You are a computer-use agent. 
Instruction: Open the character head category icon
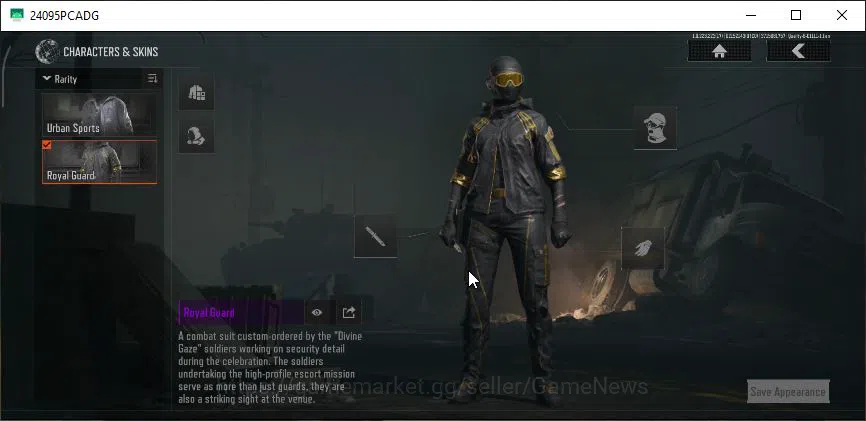coord(197,135)
